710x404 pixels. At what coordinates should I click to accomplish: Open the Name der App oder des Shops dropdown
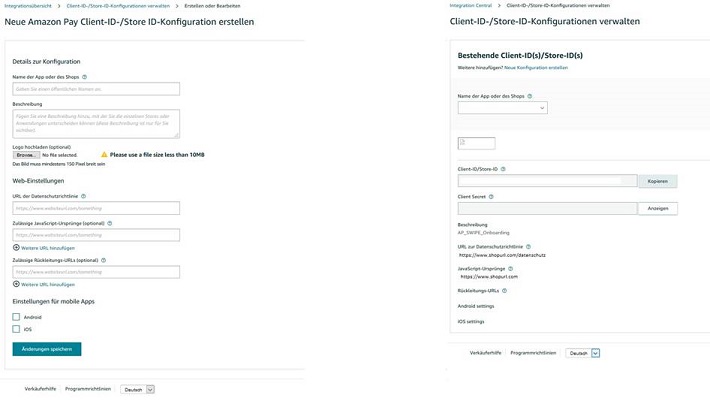pyautogui.click(x=503, y=108)
